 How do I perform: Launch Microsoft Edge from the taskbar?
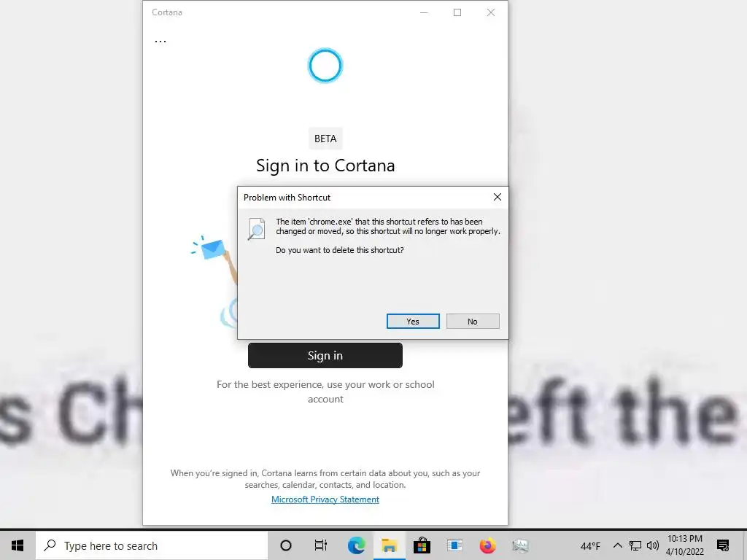[356, 545]
